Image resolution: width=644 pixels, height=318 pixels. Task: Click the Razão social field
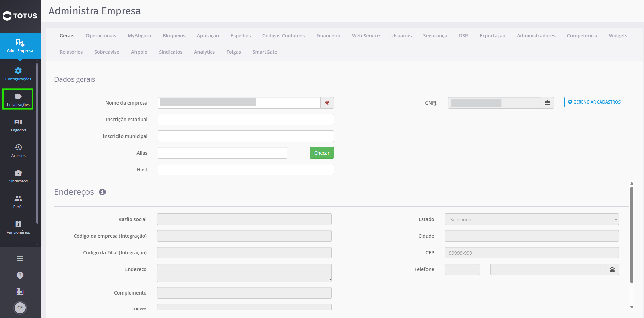244,219
